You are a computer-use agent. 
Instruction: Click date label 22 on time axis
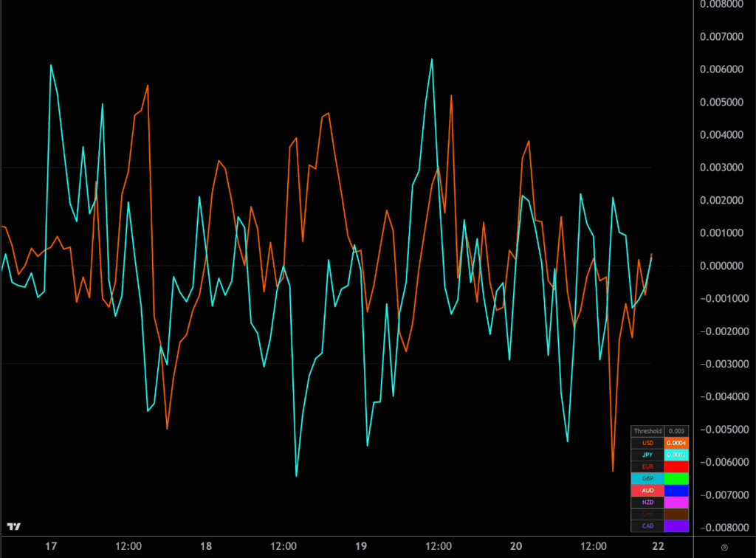pos(658,546)
